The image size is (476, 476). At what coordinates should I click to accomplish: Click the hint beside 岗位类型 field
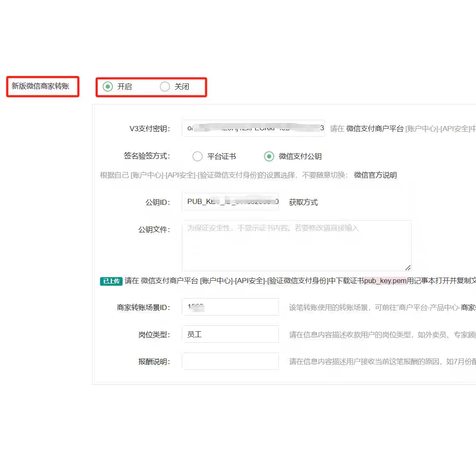[x=382, y=335]
